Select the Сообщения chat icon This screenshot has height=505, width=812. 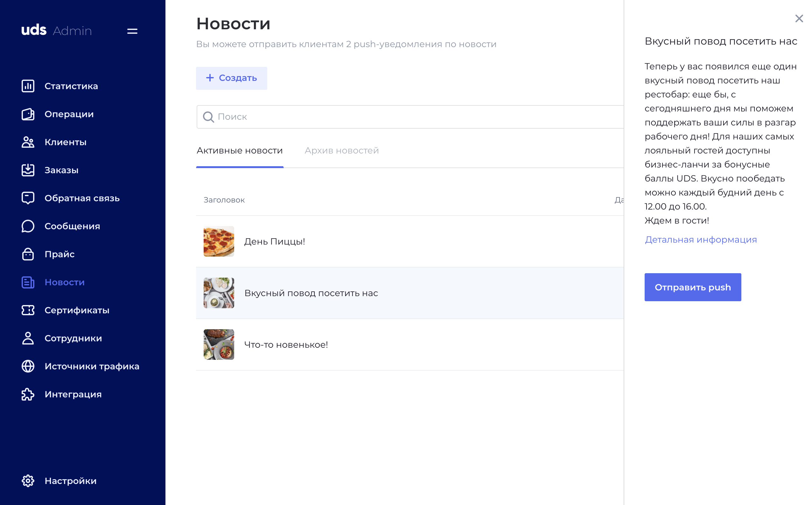[27, 226]
